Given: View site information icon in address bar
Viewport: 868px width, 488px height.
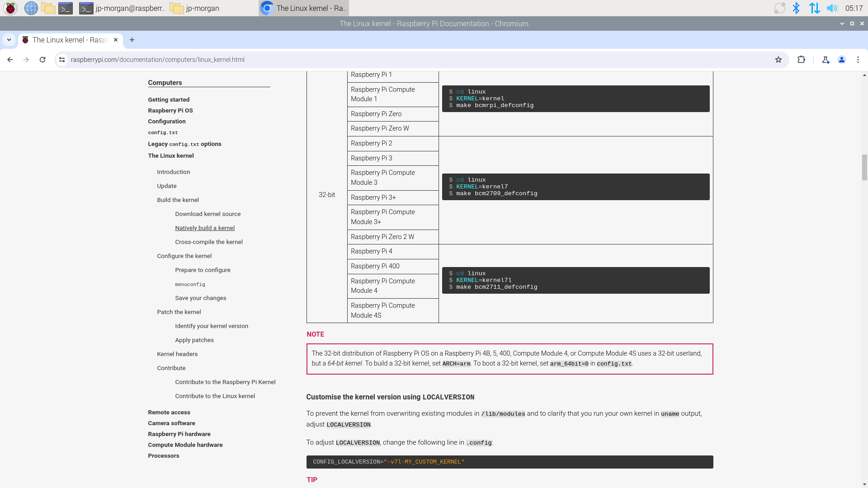Looking at the screenshot, I should point(62,60).
